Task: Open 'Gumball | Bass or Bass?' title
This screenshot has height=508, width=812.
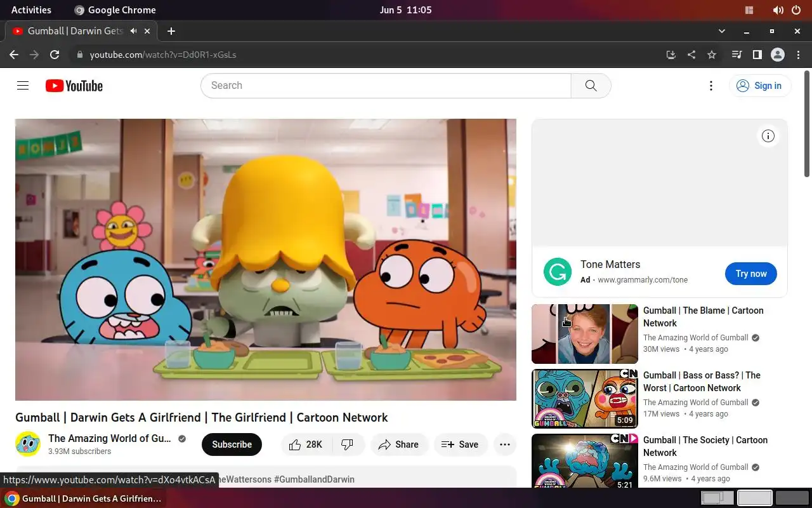Action: click(702, 382)
